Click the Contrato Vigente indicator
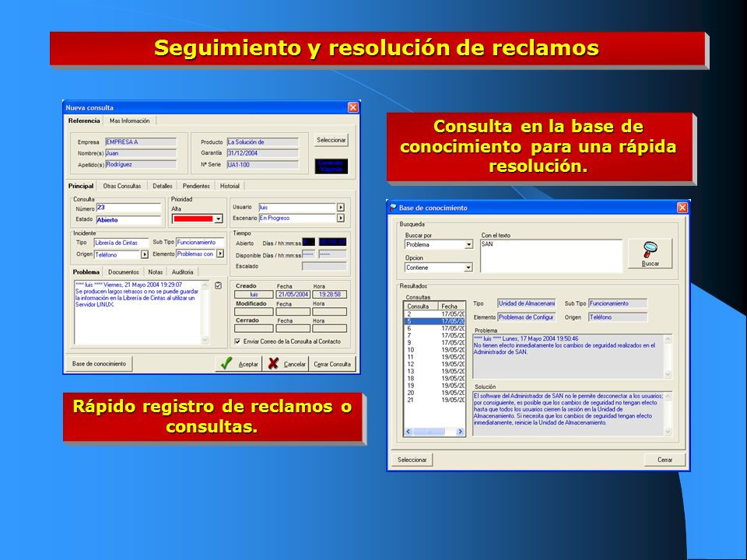This screenshot has height=560, width=747. [331, 166]
